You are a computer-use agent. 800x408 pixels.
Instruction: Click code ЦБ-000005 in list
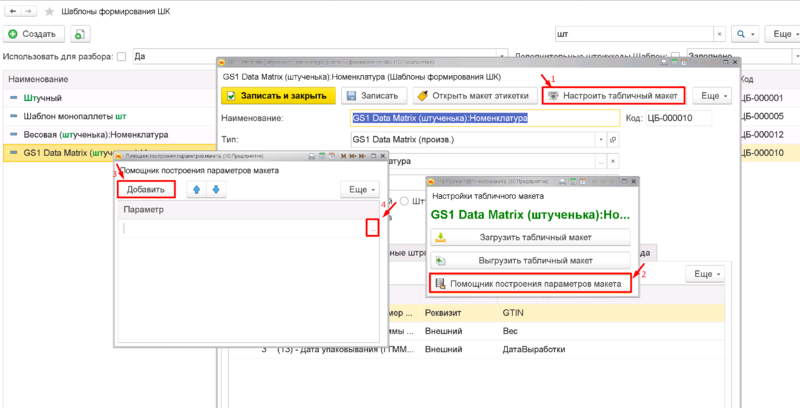(761, 116)
